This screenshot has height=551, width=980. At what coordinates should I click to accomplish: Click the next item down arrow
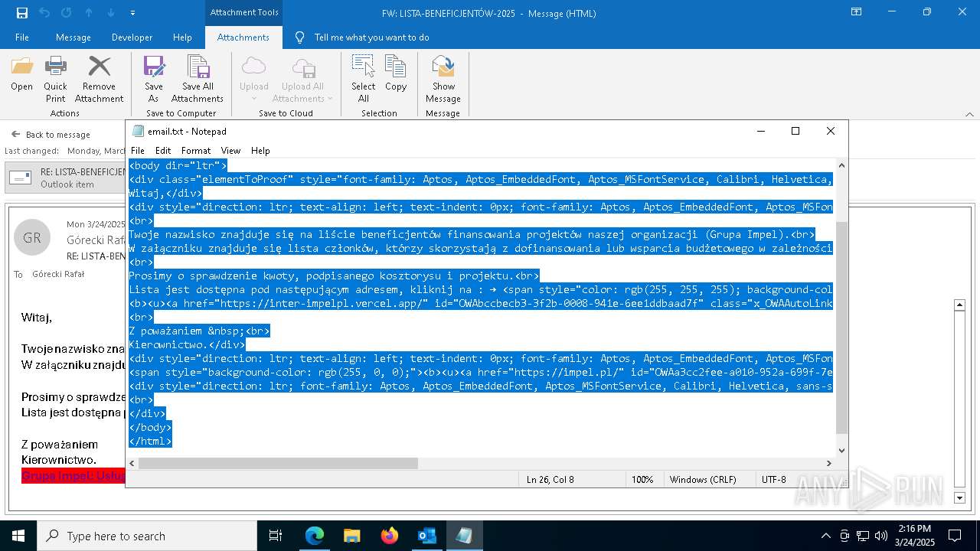pyautogui.click(x=111, y=13)
